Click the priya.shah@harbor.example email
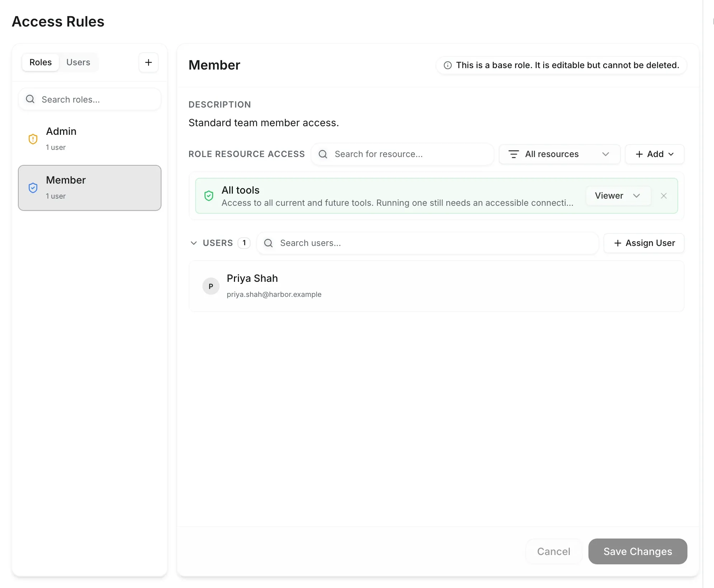The width and height of the screenshot is (714, 588). 274,294
